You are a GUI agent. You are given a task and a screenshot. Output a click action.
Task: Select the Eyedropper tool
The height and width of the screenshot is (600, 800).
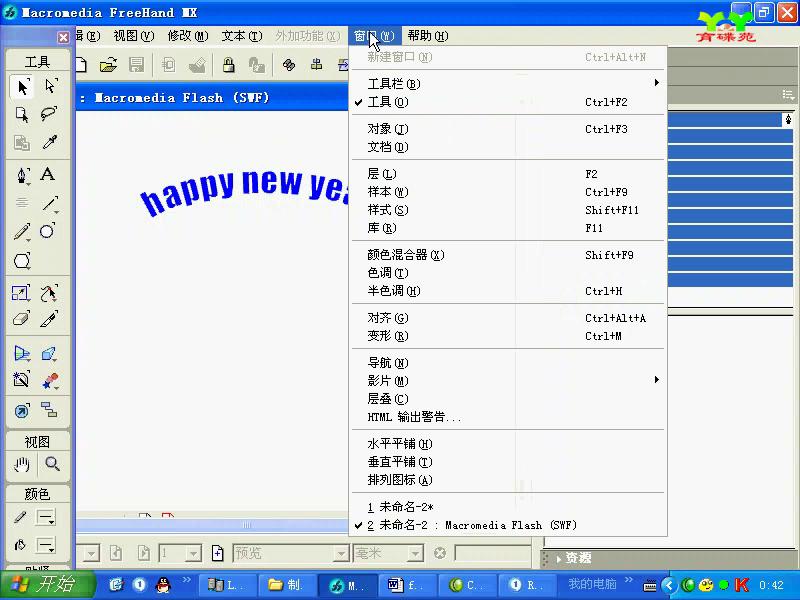49,142
